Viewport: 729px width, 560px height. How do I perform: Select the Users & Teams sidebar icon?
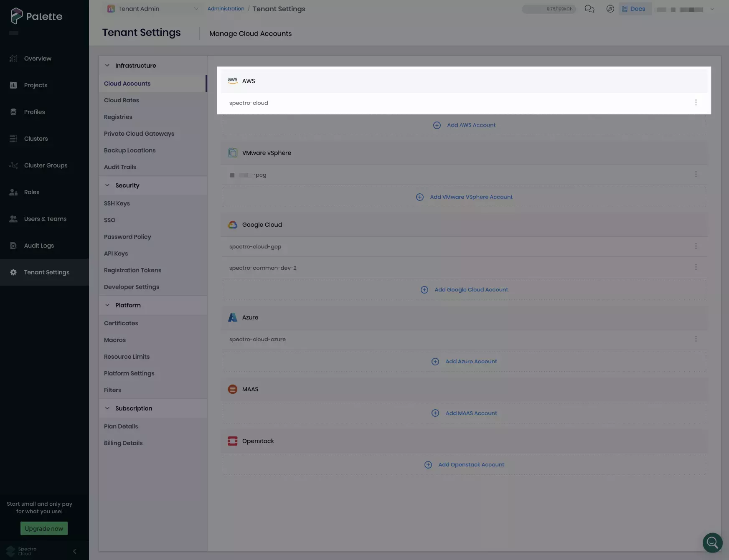(13, 219)
